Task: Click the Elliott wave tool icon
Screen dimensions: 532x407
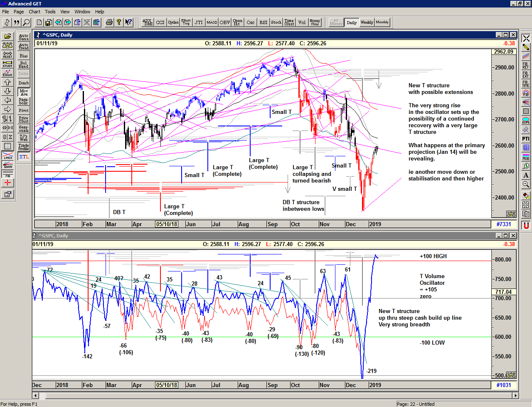Action: pyautogui.click(x=7, y=73)
